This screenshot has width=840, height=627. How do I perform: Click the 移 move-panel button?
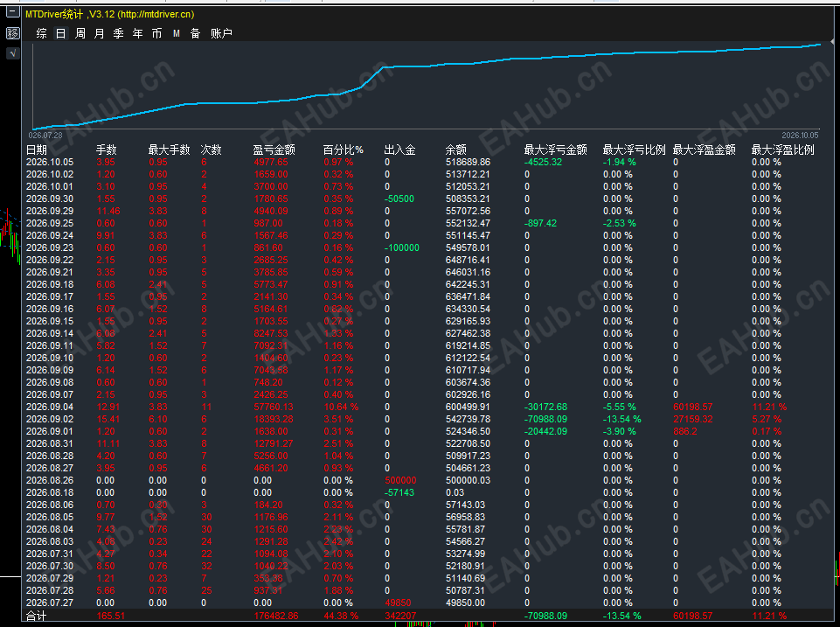(x=12, y=33)
